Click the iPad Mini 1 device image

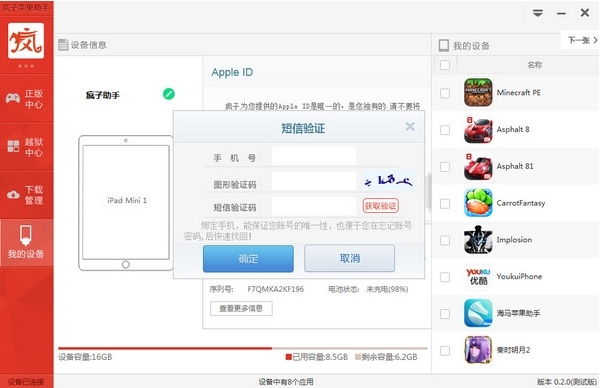pyautogui.click(x=126, y=203)
